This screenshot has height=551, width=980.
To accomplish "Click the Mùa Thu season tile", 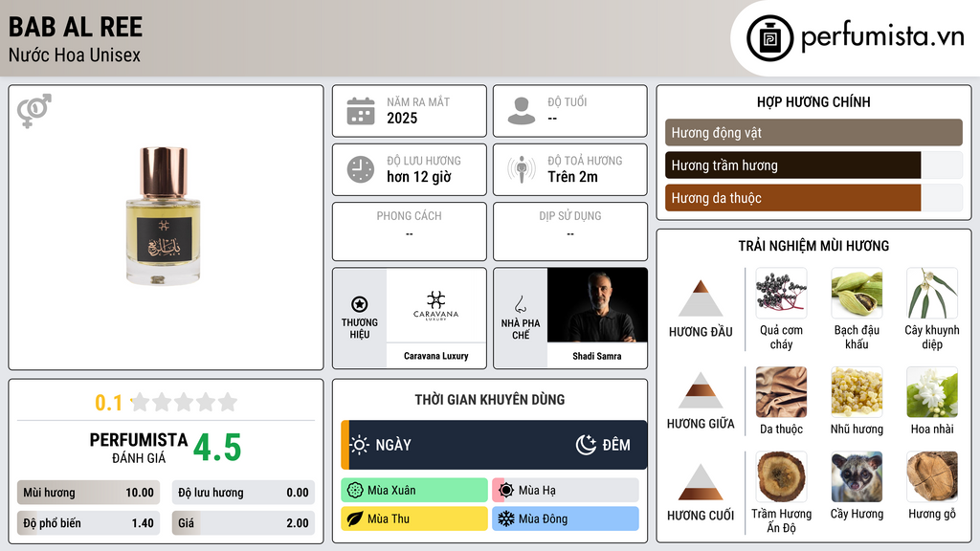I will pyautogui.click(x=414, y=519).
